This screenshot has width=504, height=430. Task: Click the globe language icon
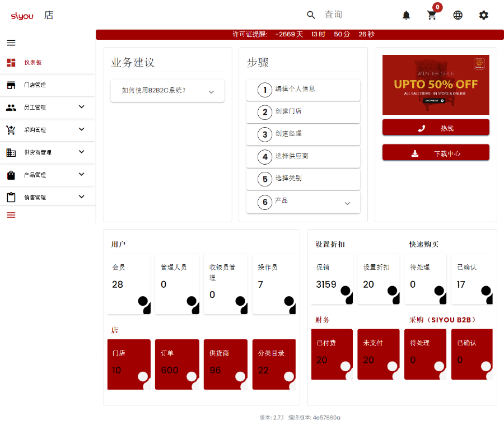click(458, 15)
